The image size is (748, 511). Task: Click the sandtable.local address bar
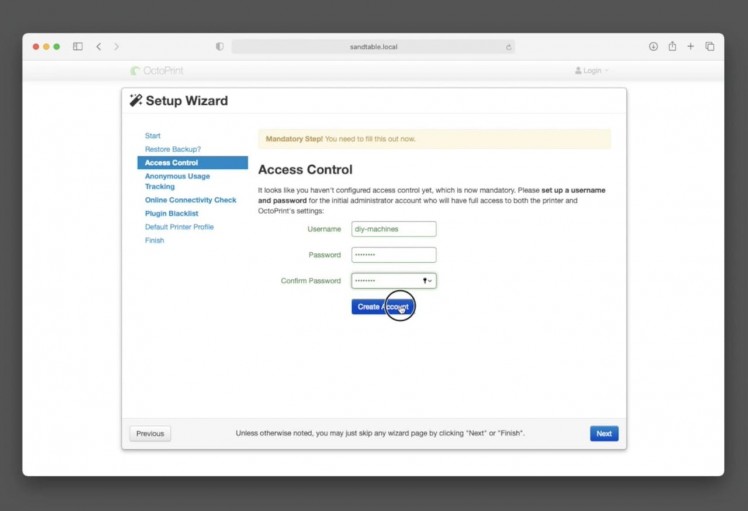(373, 47)
